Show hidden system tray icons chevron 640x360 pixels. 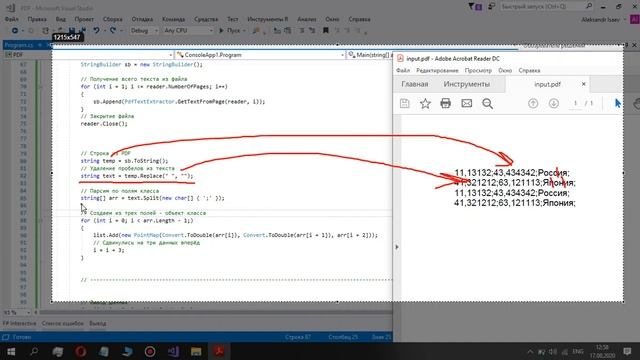(530, 351)
